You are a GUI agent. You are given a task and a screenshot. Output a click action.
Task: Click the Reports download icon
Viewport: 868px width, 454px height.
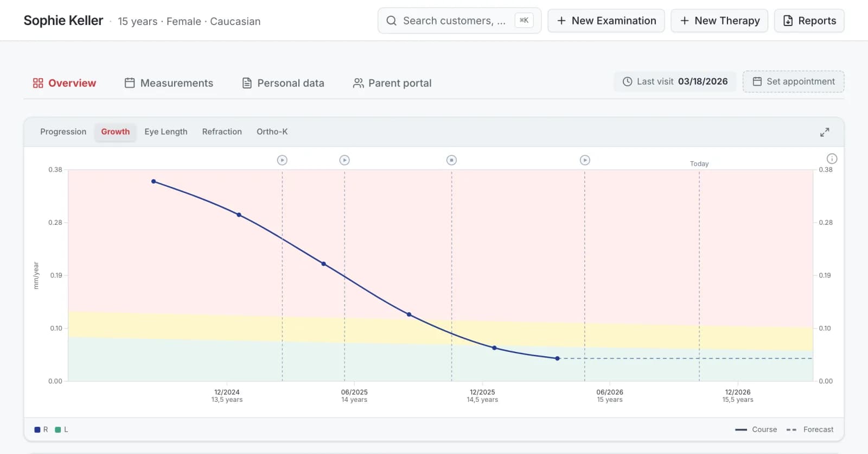[x=788, y=21]
